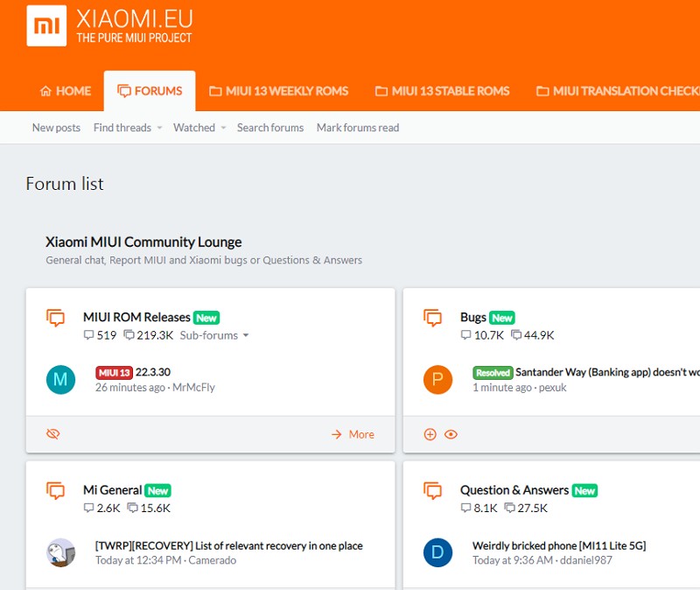Toggle hidden-eye icon on MIUI ROM Releases card
Image resolution: width=700 pixels, height=590 pixels.
(x=53, y=434)
